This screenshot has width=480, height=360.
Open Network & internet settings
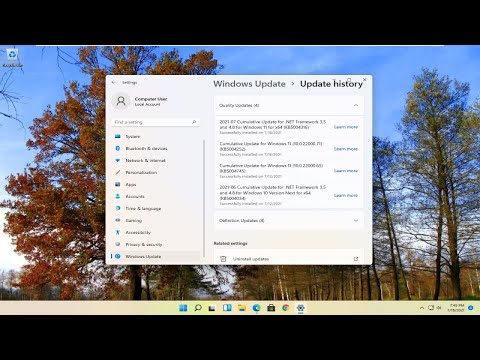pyautogui.click(x=156, y=160)
